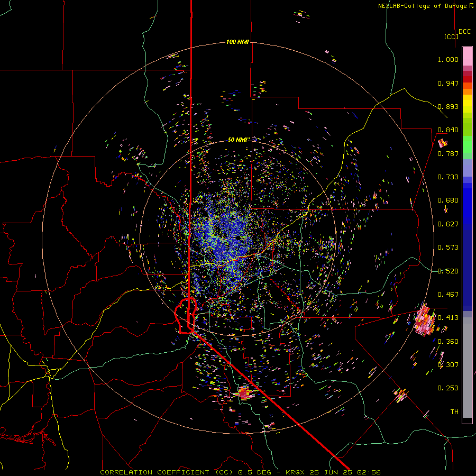Select the 0.947 scale value

coord(448,83)
